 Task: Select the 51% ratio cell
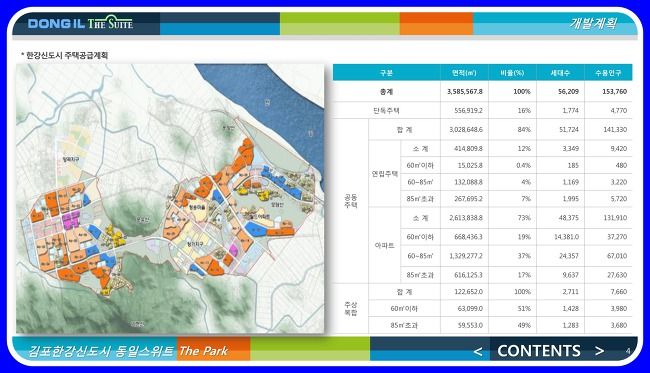coord(524,309)
